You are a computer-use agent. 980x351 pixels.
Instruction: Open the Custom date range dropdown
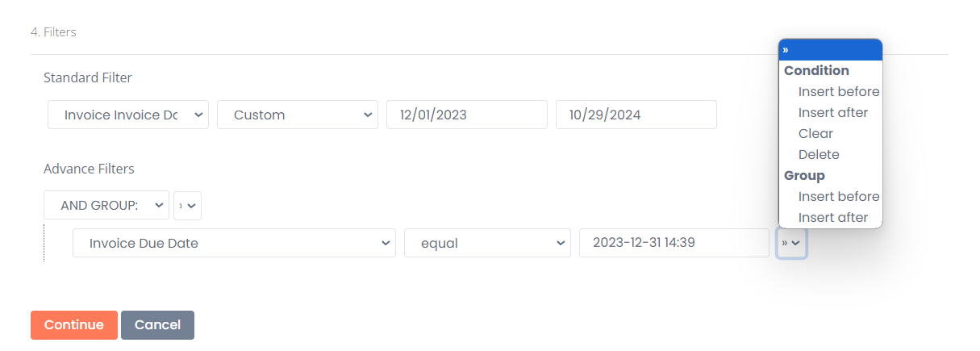(298, 115)
